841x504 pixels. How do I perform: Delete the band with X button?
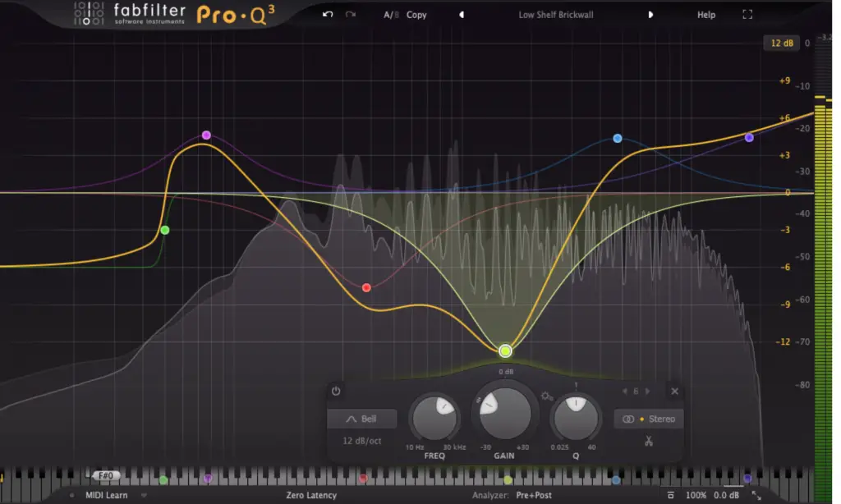click(675, 392)
